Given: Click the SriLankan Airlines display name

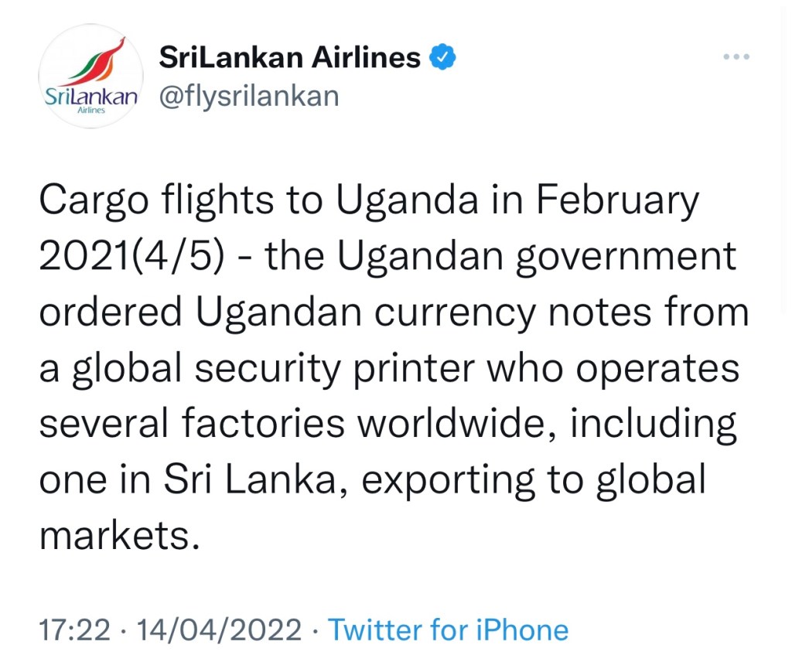Looking at the screenshot, I should point(289,57).
